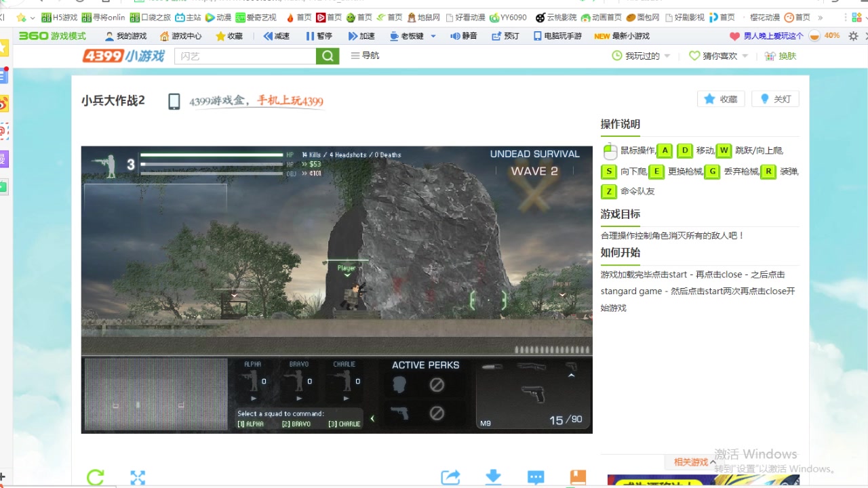Click the [2] BRAVO command option
This screenshot has width=868, height=488.
tap(296, 424)
